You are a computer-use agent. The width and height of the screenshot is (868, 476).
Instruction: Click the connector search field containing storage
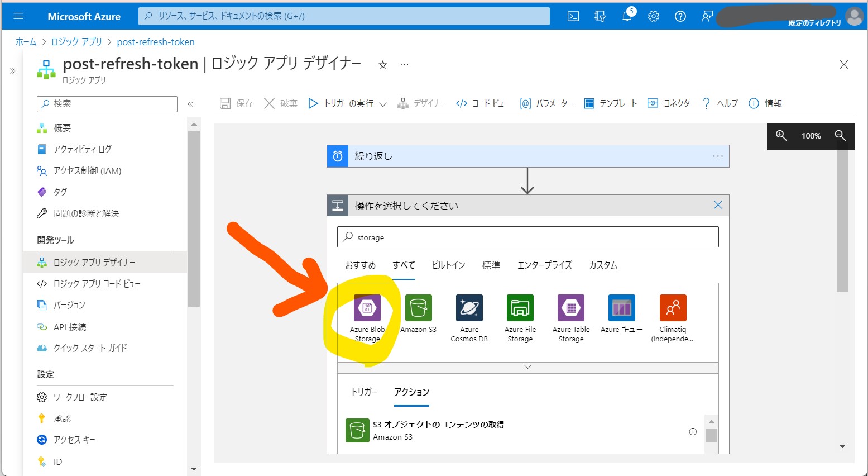[x=527, y=237]
